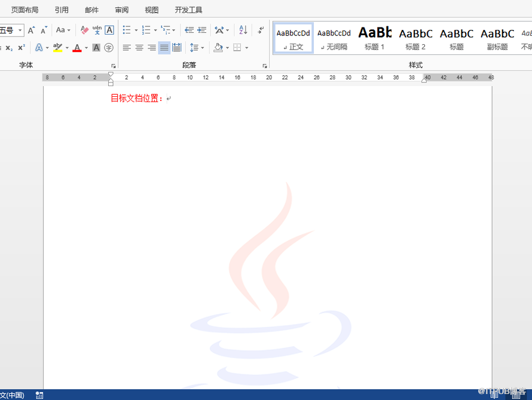
Task: Apply red font color
Action: [77, 48]
